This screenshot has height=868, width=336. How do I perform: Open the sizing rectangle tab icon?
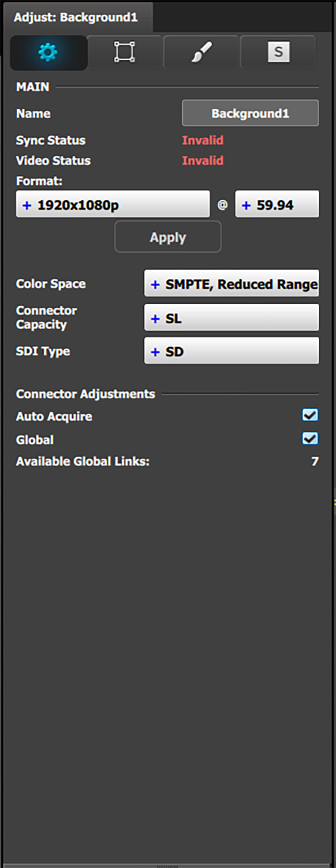tap(124, 52)
